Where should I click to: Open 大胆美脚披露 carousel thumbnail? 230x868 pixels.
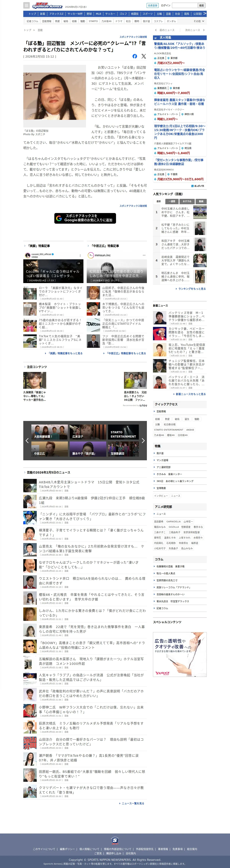point(50,432)
